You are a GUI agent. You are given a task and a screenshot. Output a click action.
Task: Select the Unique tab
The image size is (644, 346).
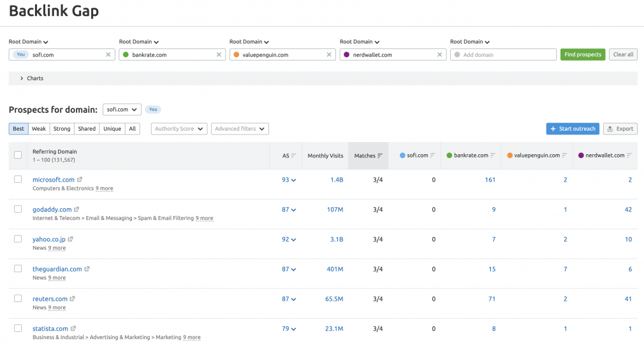click(112, 129)
